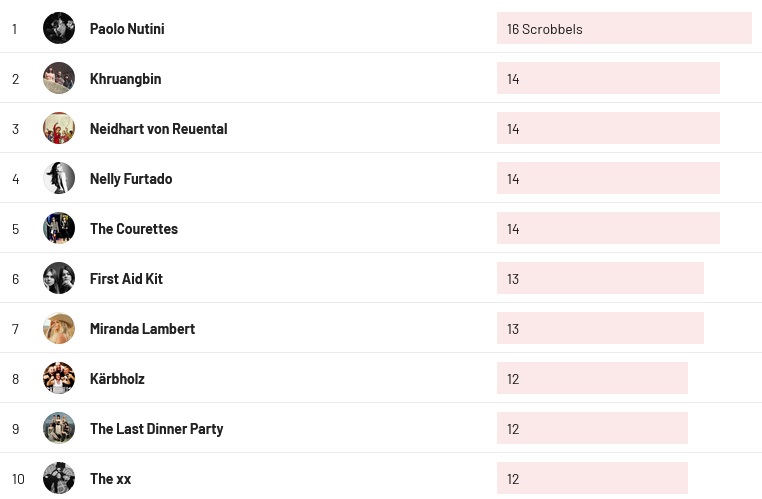Click the 16 Scrobbels bar

(x=623, y=29)
